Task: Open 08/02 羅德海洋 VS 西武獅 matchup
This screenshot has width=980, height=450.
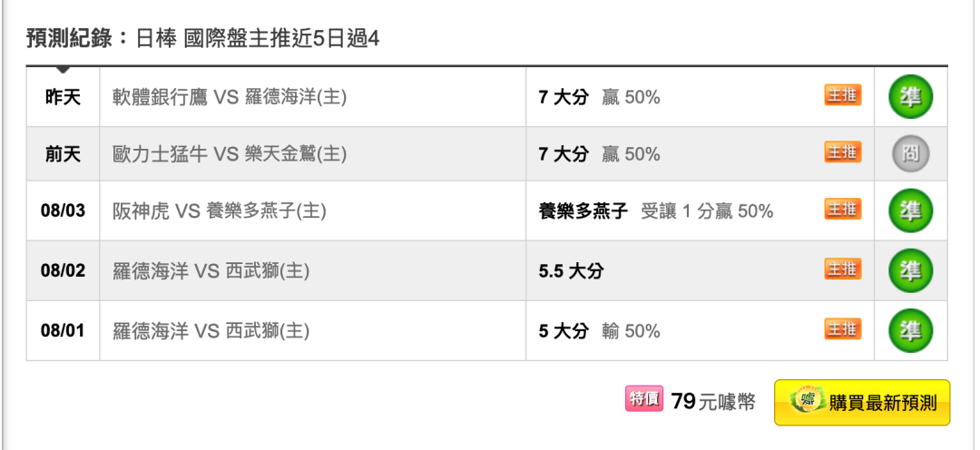Action: pyautogui.click(x=211, y=271)
